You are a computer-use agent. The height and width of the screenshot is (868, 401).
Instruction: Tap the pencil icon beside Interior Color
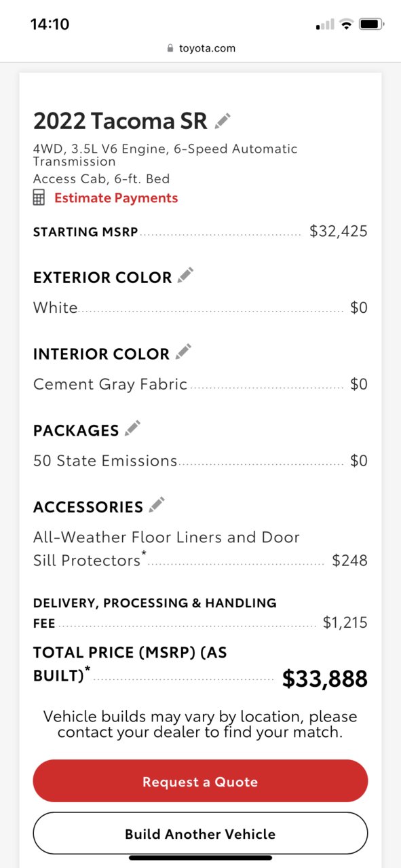(183, 352)
